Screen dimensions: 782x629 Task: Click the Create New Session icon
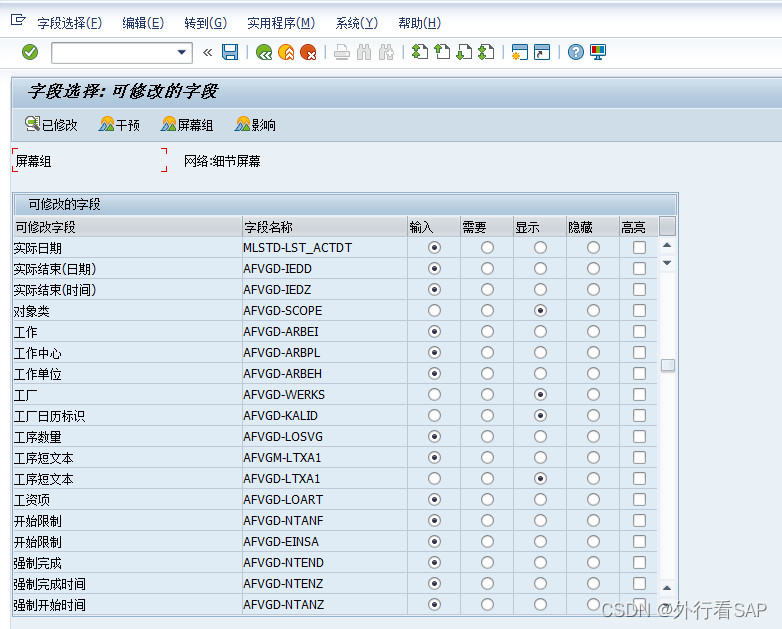pos(520,52)
